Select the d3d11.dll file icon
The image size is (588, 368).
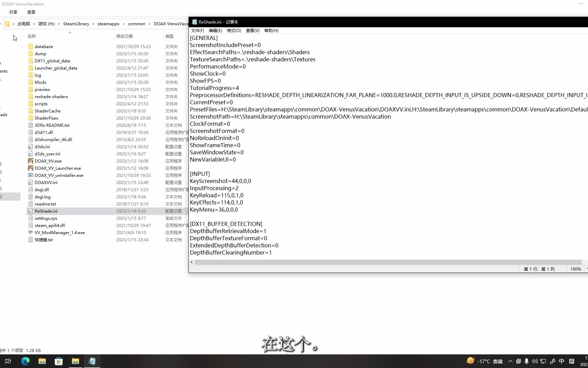tap(31, 132)
